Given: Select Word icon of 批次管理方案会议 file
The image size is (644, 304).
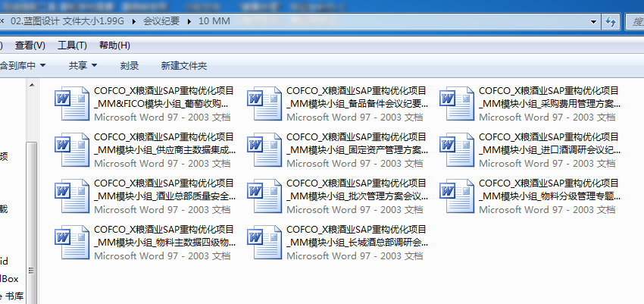Looking at the screenshot, I should [264, 196].
